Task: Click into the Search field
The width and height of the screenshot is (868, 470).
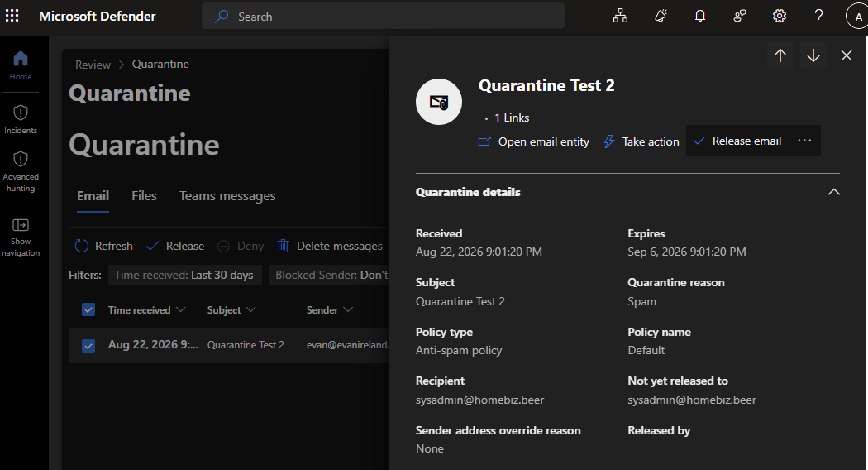Action: click(383, 16)
